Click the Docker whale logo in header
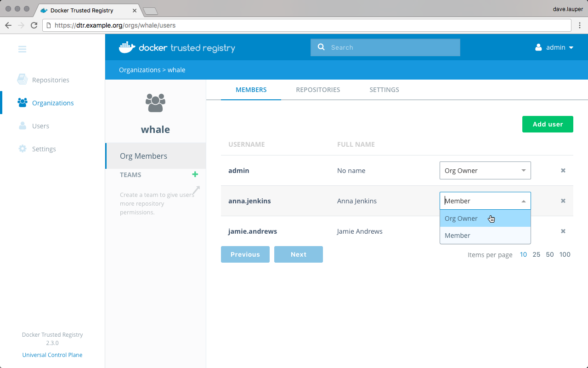Viewport: 588px width, 368px height. click(127, 47)
